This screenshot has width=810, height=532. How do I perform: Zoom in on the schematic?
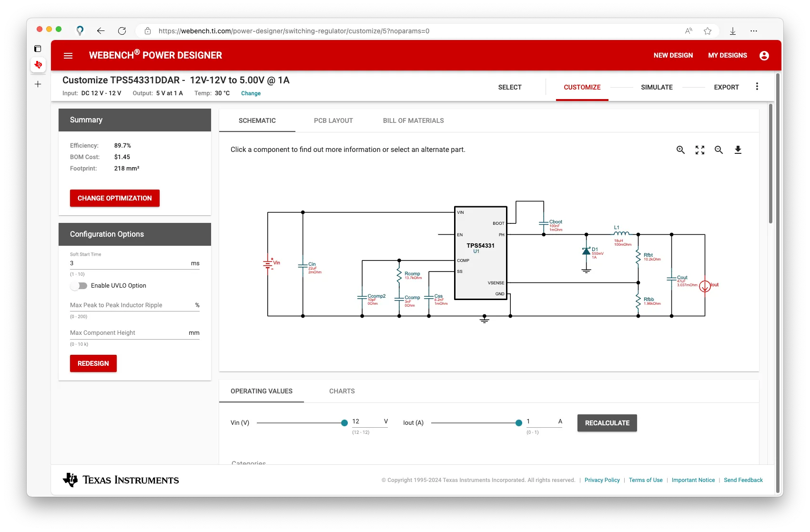click(x=681, y=150)
